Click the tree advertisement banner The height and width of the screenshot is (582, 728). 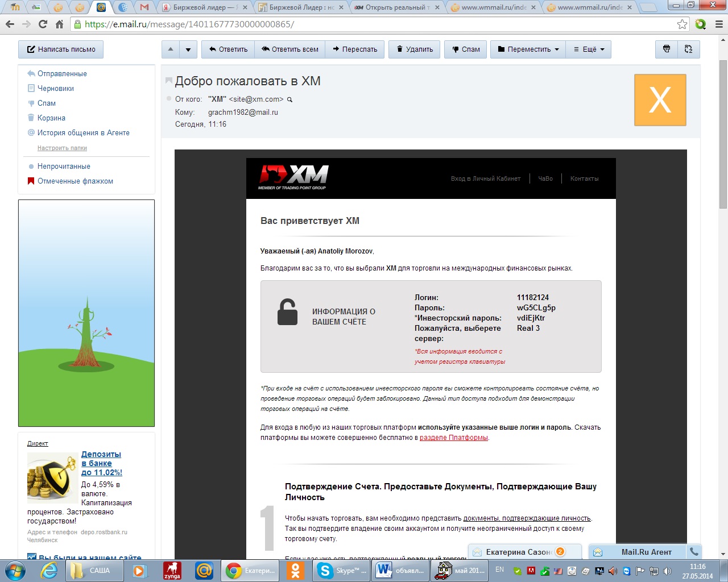[86, 313]
